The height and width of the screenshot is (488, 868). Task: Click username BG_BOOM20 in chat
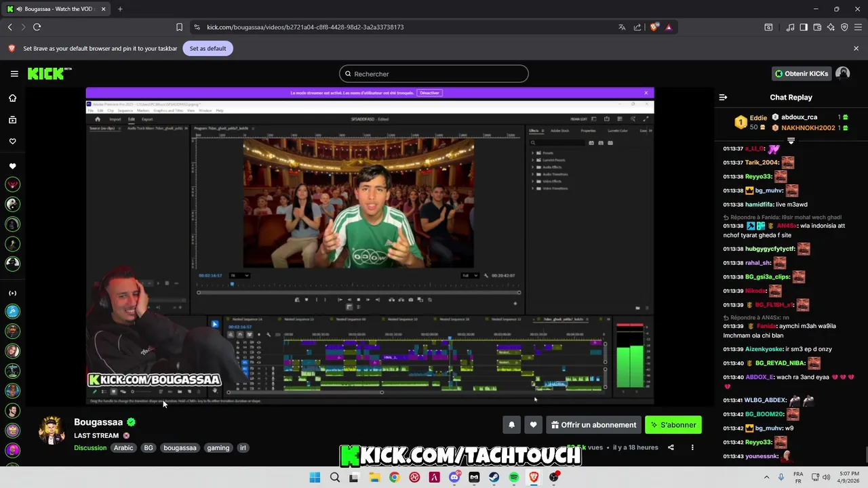pyautogui.click(x=764, y=414)
